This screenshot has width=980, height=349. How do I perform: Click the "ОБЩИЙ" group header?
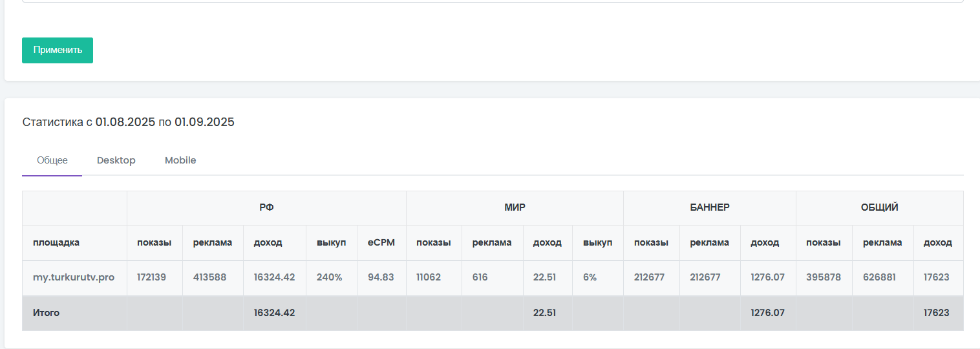click(879, 208)
